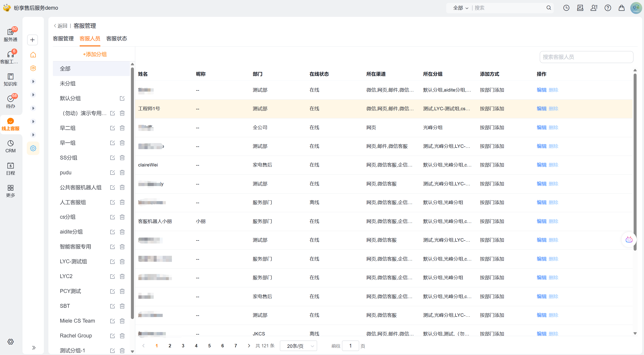
Task: Delete the pudu group via trash icon
Action: point(122,173)
